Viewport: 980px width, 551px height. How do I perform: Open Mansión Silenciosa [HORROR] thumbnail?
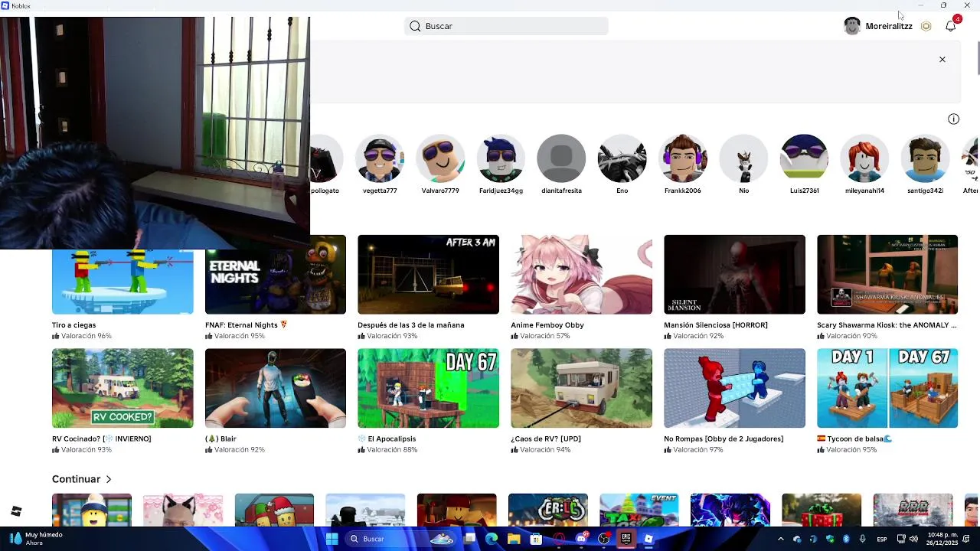(734, 275)
